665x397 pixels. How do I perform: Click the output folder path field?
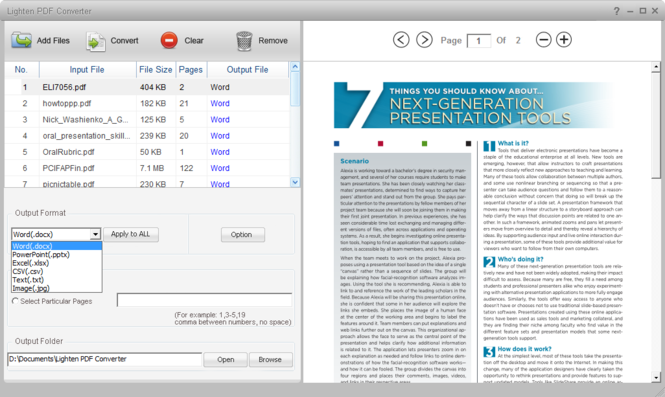click(104, 359)
